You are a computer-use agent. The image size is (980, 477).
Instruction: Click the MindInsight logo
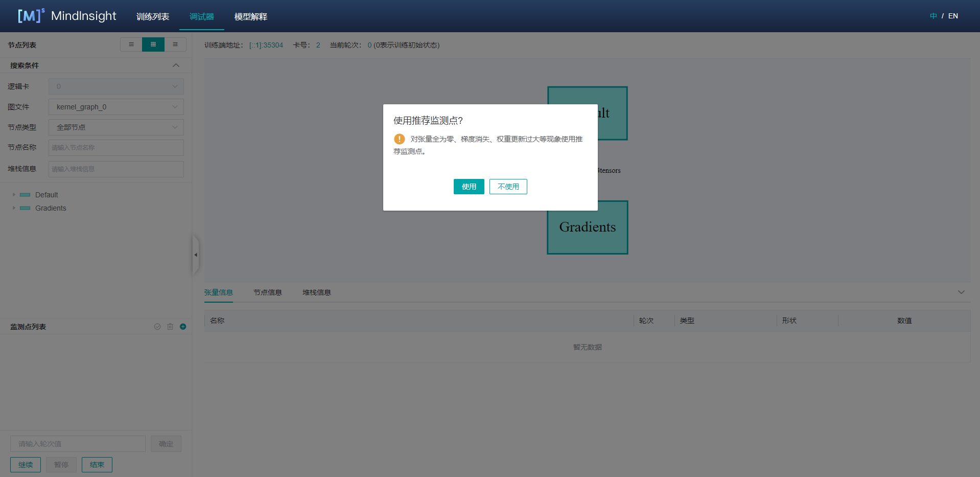tap(67, 16)
